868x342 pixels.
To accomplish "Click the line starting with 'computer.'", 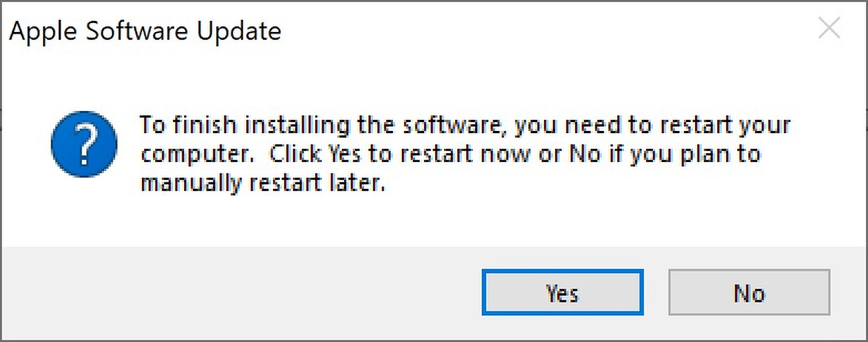I will click(x=450, y=155).
